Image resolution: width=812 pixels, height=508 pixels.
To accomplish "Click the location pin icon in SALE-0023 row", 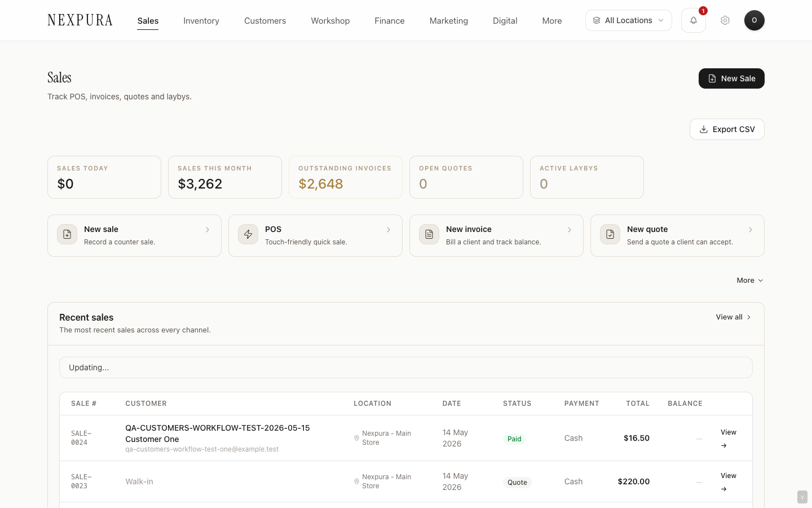I will 356,481.
